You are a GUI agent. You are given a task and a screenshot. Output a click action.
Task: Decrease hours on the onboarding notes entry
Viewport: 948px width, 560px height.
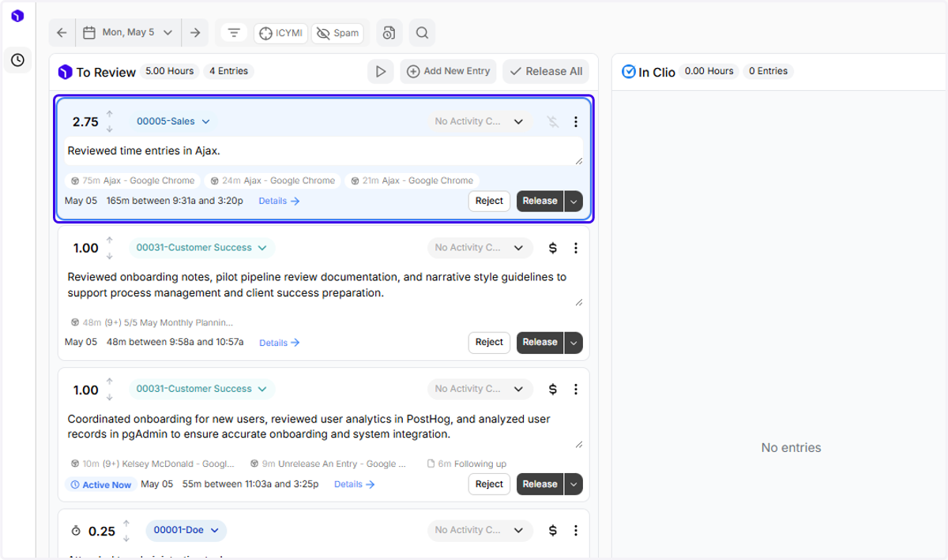110,255
